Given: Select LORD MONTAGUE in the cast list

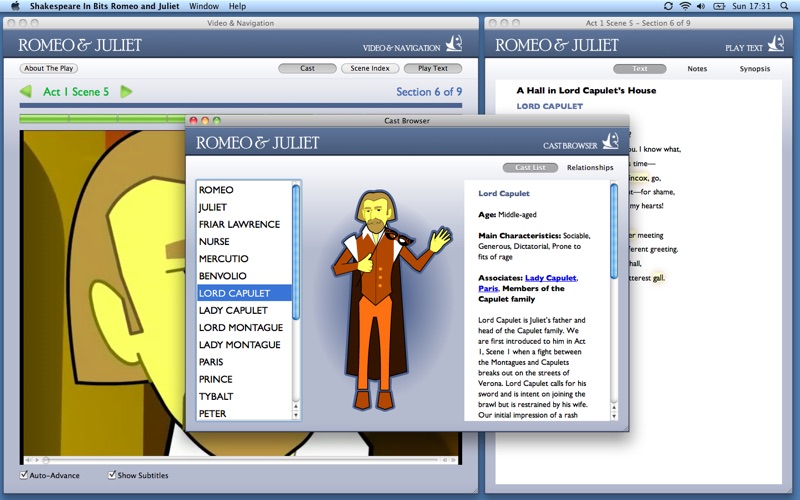Looking at the screenshot, I should 244,328.
